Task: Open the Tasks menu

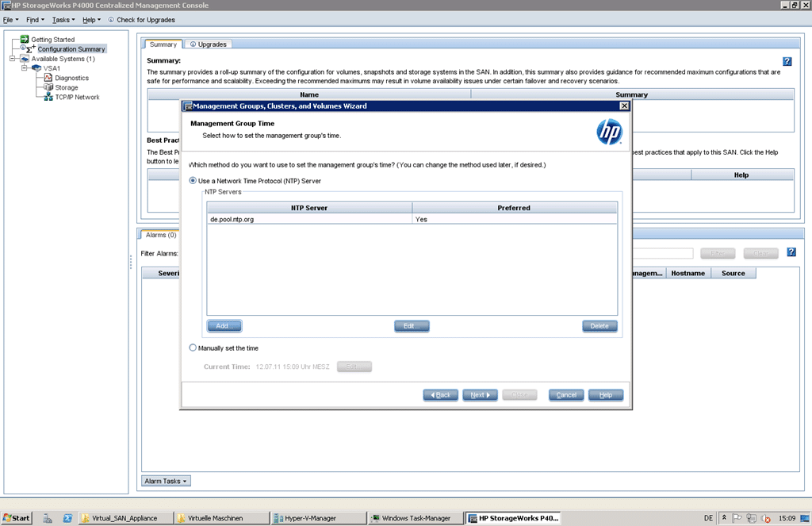Action: [x=63, y=20]
